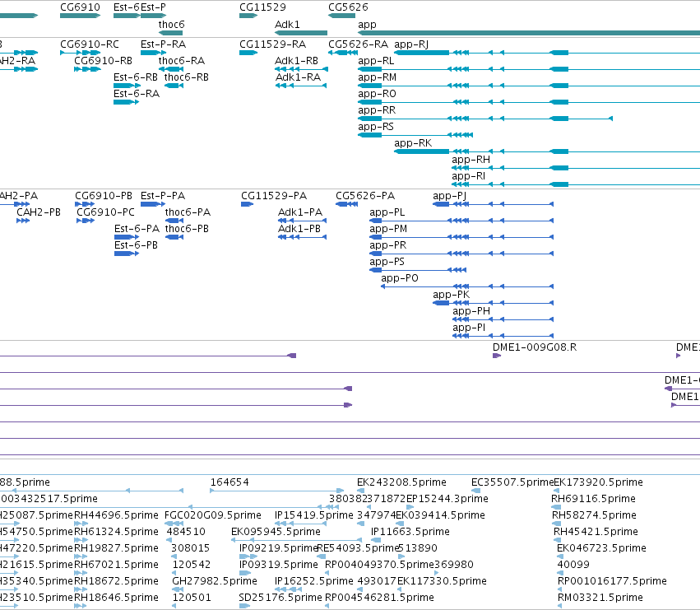Image resolution: width=700 pixels, height=610 pixels.
Task: Click the app gene label
Action: tap(367, 25)
